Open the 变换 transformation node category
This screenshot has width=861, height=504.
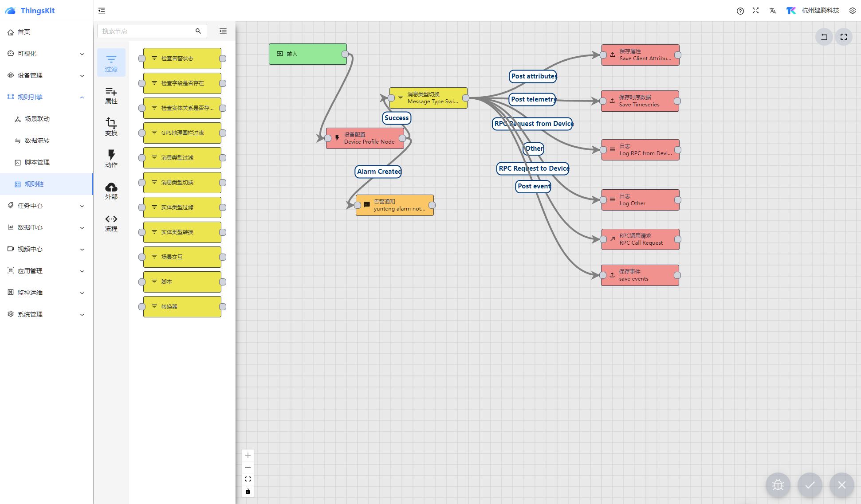[x=111, y=127]
